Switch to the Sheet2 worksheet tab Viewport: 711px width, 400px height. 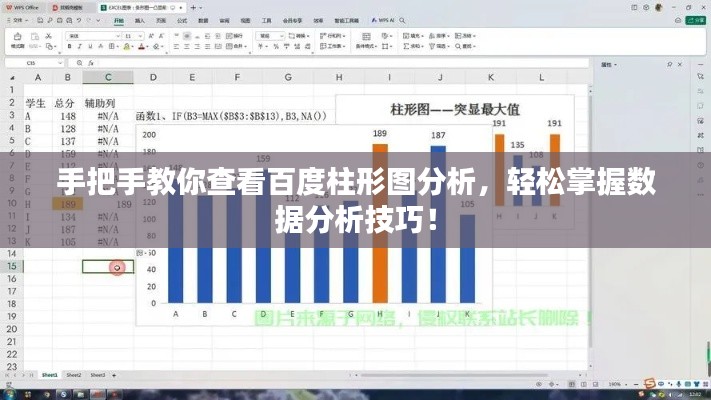[74, 375]
